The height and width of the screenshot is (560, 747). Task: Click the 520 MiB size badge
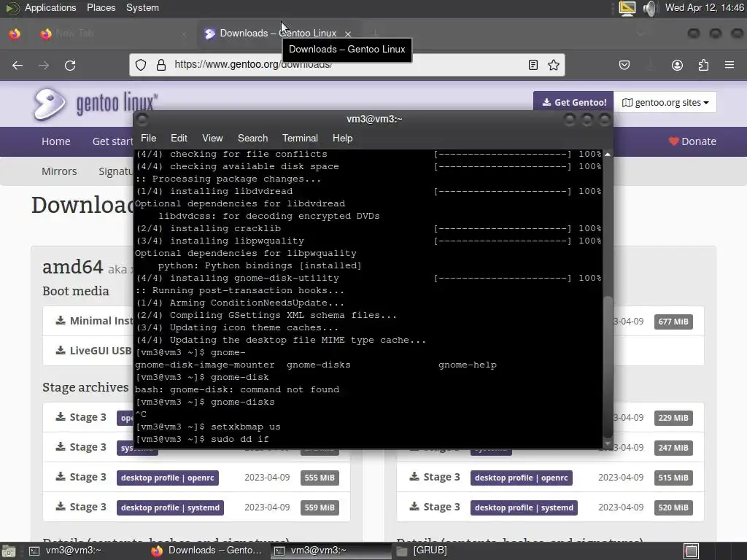pyautogui.click(x=673, y=507)
